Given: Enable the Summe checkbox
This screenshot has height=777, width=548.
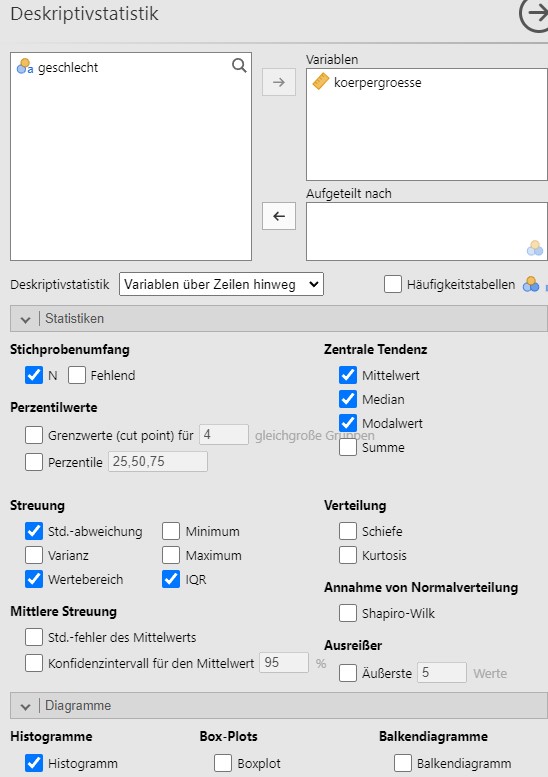Looking at the screenshot, I should 348,447.
